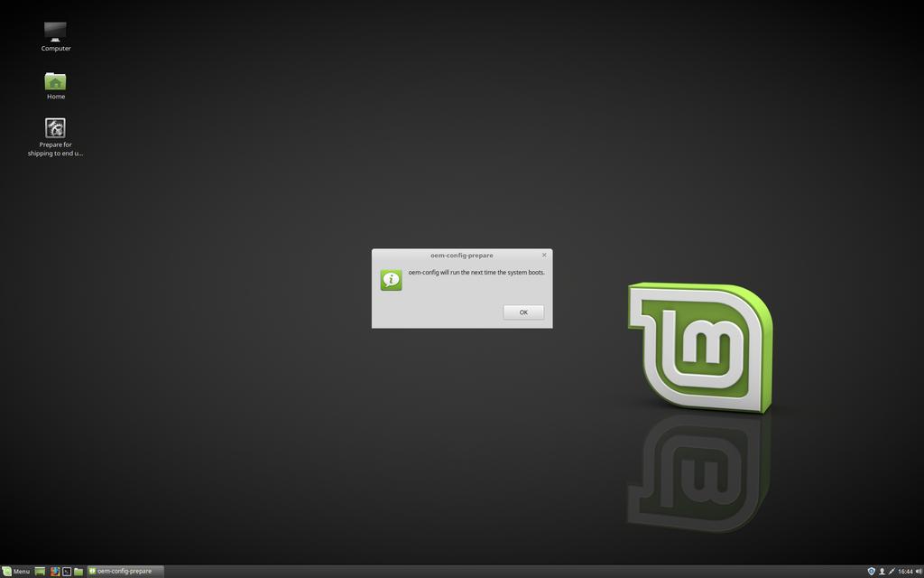
Task: Click OK in the oem-config-prepare dialog
Action: click(x=523, y=312)
